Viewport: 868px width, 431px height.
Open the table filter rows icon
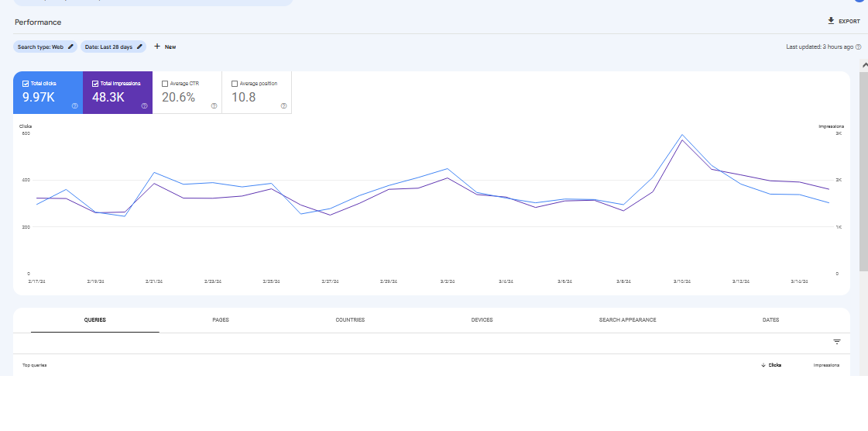[x=837, y=343]
